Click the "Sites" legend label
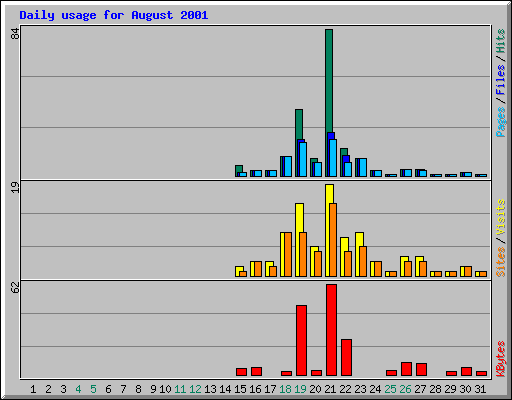The height and width of the screenshot is (400, 512). 500,262
